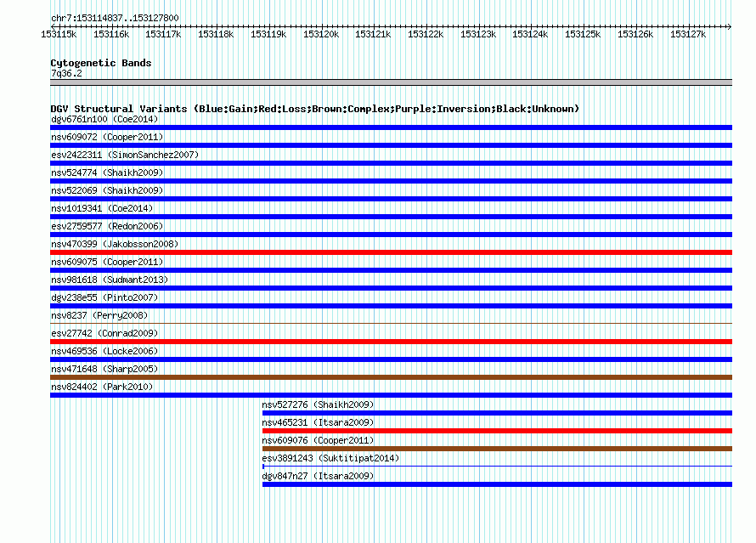
Task: Click nsv522069 (Shaikh2009) label
Action: pos(107,190)
